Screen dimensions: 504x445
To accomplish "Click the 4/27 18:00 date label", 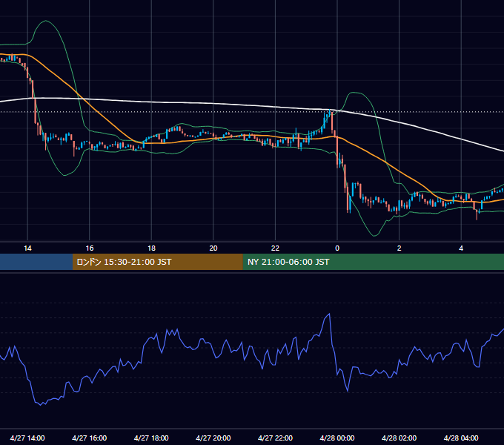I will (x=151, y=438).
